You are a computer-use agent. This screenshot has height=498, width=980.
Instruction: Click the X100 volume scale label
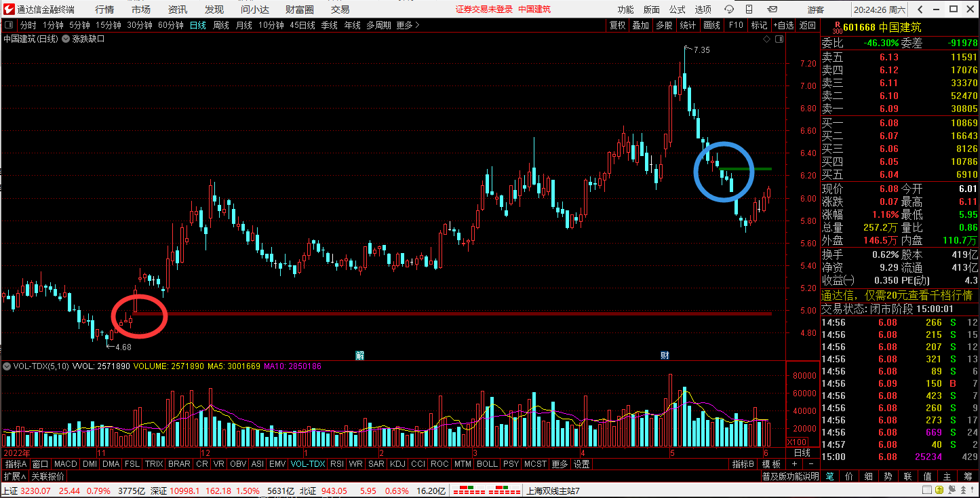796,442
